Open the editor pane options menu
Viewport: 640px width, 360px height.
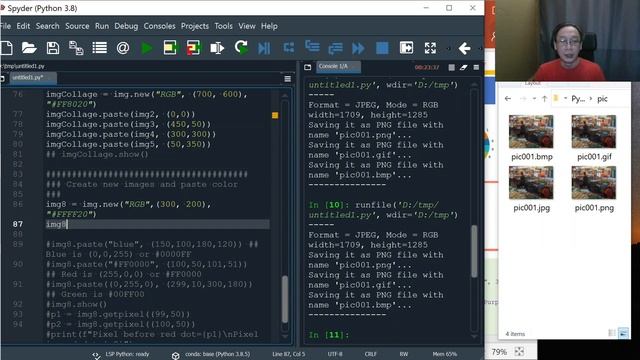[288, 78]
